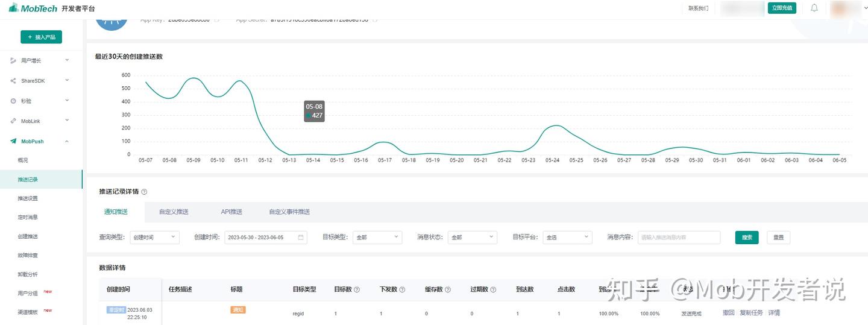Click the 任务描述 column header
The image size is (868, 325).
[x=180, y=289]
